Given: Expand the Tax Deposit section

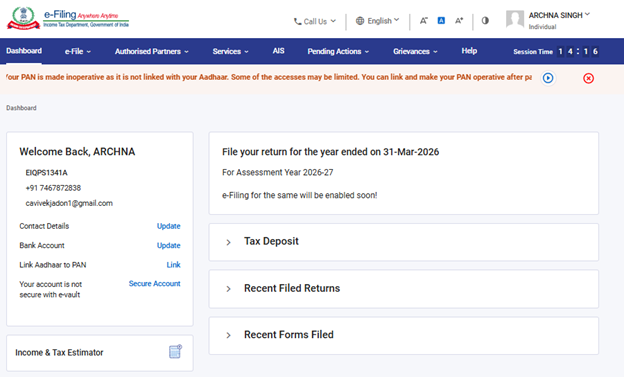Looking at the screenshot, I should pyautogui.click(x=404, y=242).
